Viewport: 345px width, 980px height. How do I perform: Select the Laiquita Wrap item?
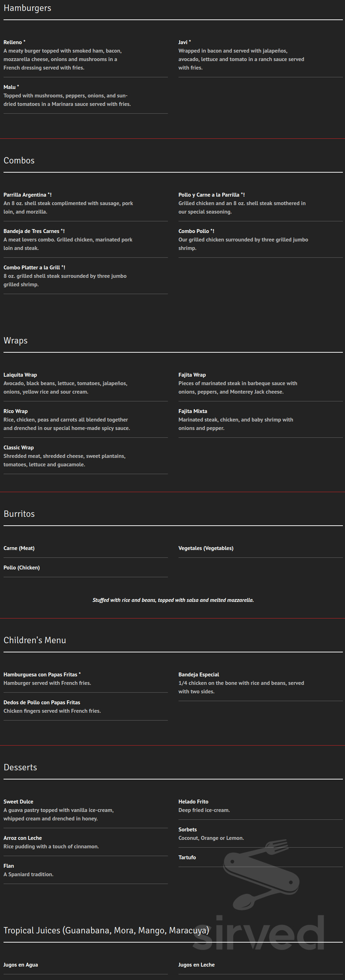(x=20, y=375)
